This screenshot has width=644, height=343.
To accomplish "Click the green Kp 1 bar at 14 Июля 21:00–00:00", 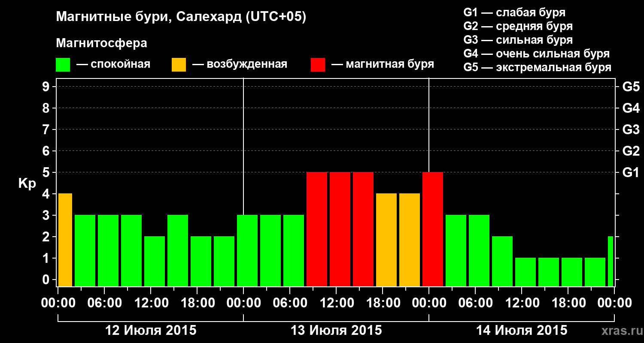I will coord(595,272).
